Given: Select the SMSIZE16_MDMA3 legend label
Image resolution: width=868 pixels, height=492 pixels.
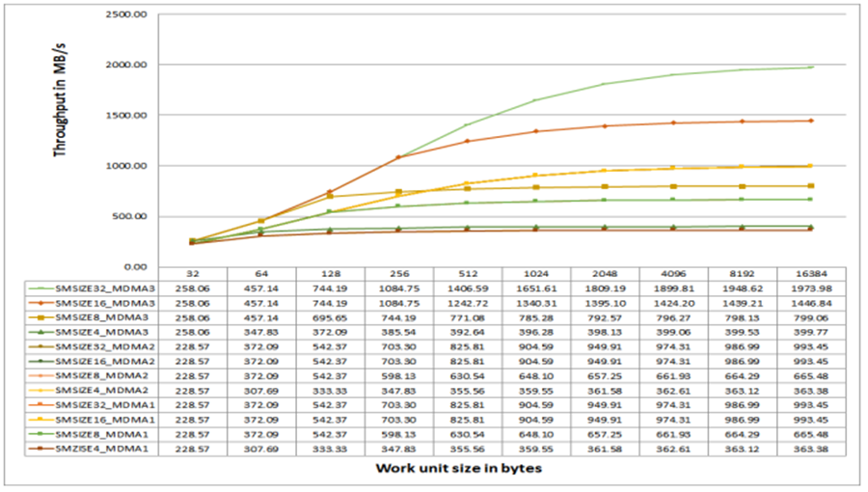Looking at the screenshot, I should [104, 303].
